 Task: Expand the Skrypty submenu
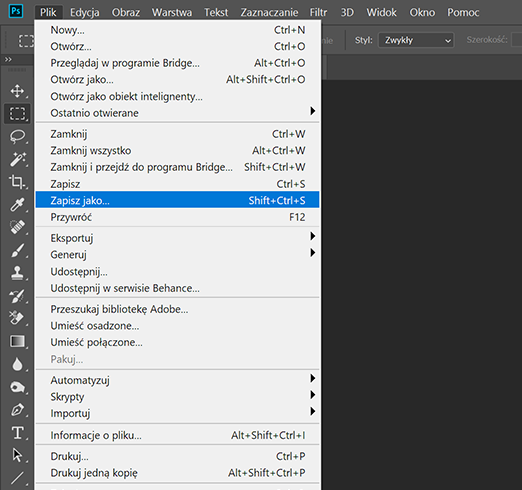coord(177,397)
